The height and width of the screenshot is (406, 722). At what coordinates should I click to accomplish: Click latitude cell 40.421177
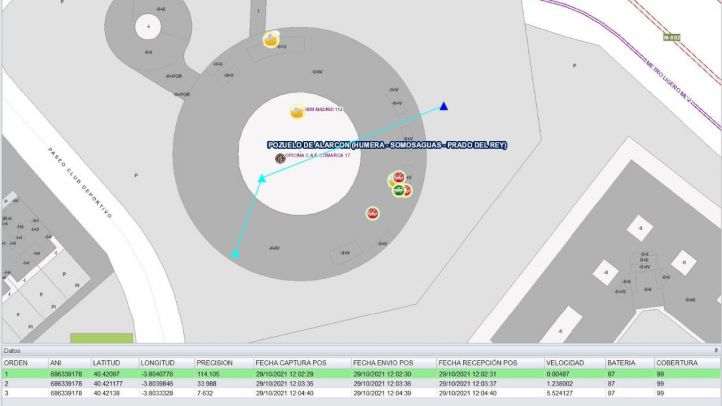(x=108, y=383)
